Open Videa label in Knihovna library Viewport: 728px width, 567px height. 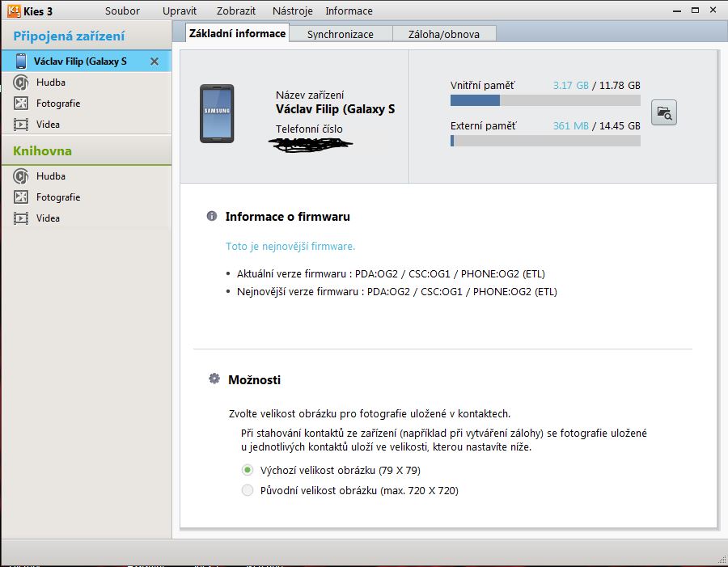(48, 218)
